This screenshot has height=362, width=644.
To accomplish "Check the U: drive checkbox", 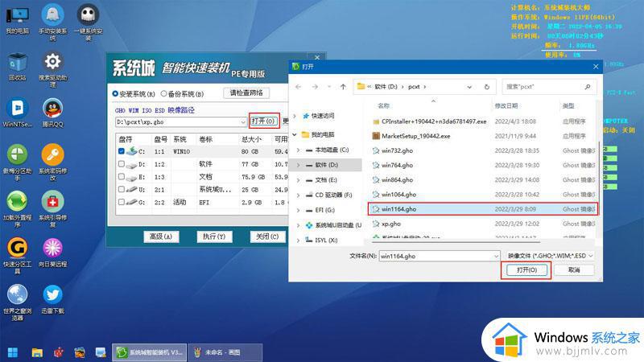I will [122, 189].
